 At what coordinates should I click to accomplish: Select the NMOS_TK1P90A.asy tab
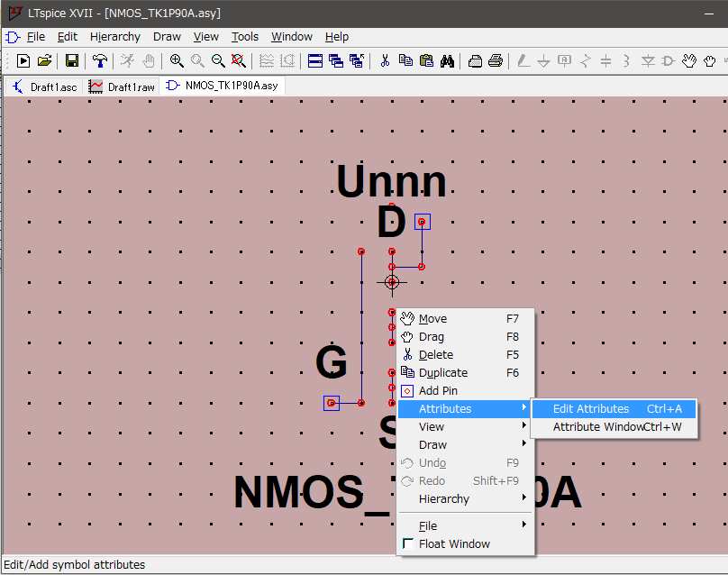pyautogui.click(x=222, y=86)
